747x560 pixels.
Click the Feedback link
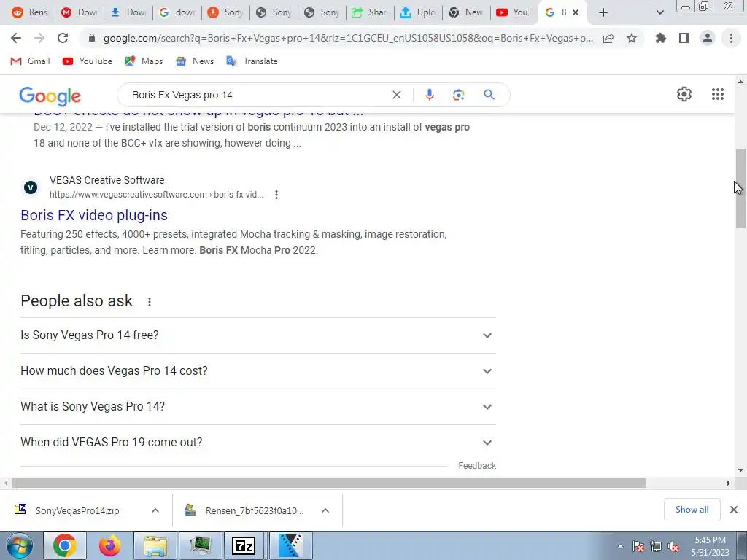tap(477, 466)
